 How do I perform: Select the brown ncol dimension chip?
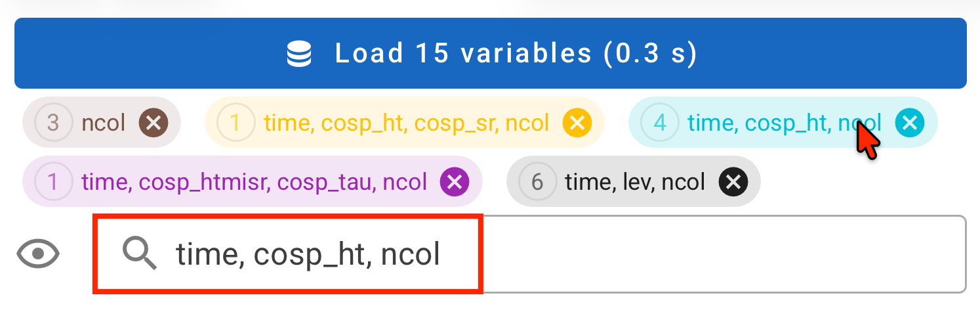(x=104, y=122)
